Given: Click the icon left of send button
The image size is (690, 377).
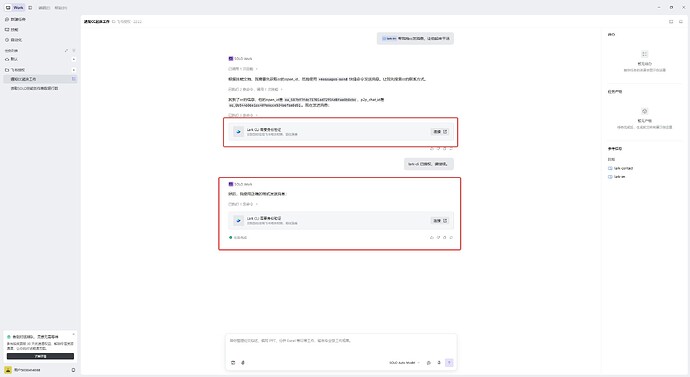Looking at the screenshot, I should coord(439,362).
